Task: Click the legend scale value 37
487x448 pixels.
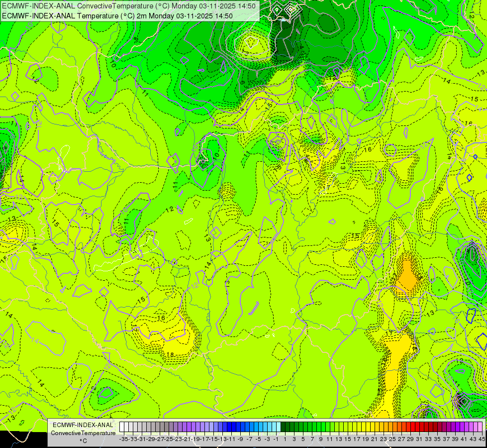Action: pos(446,439)
